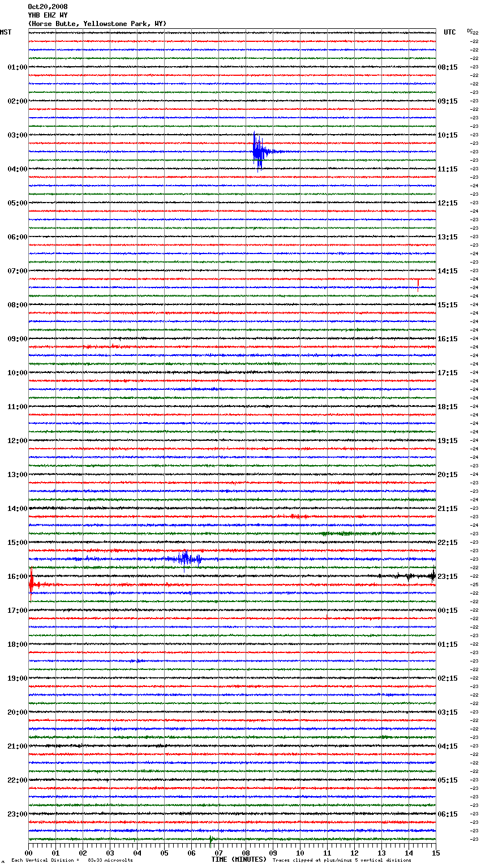
Task: Click the minute axis tick label 12
Action: [x=354, y=853]
